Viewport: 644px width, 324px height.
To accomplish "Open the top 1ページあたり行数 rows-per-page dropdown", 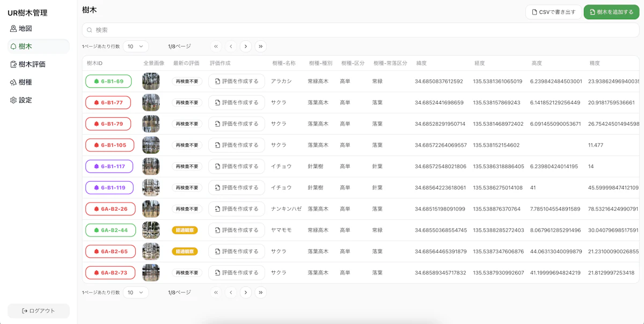I will click(x=136, y=46).
